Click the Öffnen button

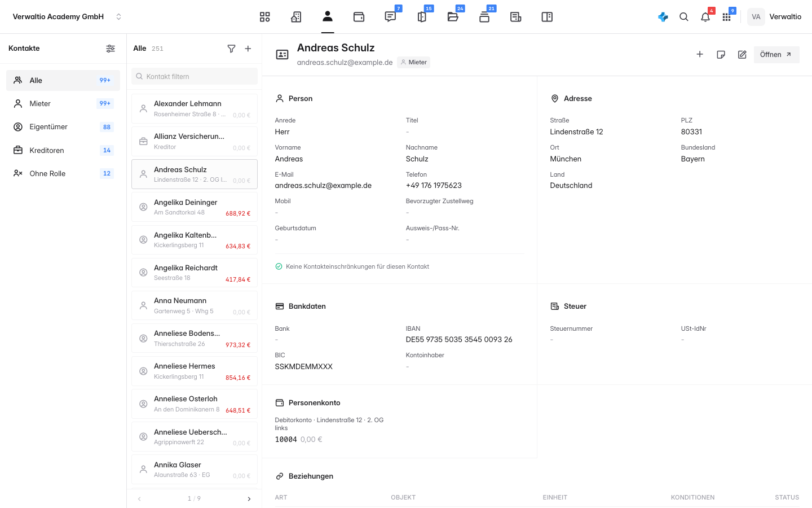coord(776,55)
